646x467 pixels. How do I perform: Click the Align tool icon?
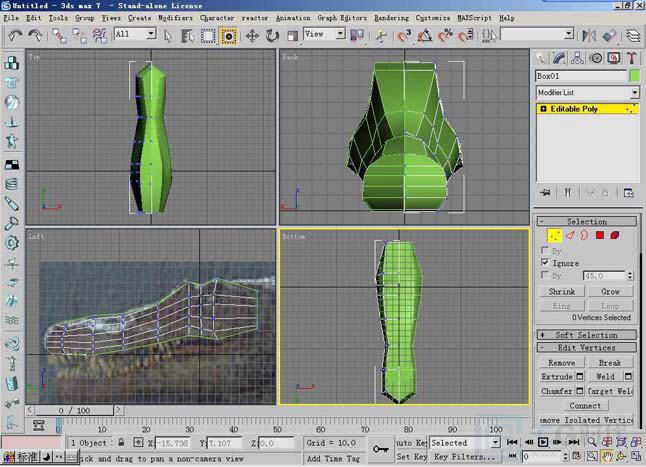[x=609, y=36]
